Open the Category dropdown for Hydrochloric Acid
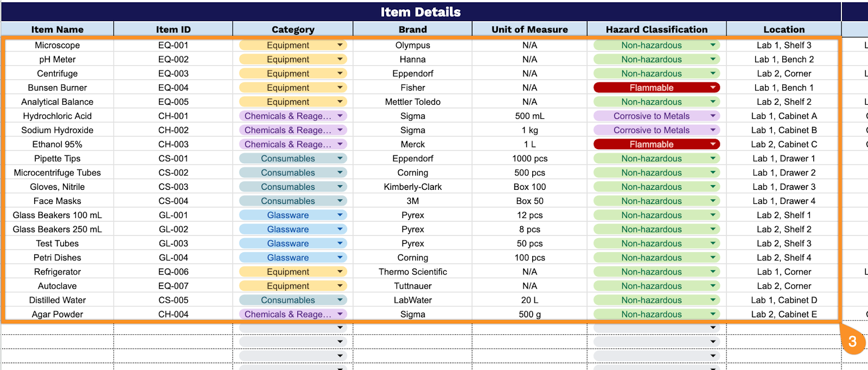The image size is (868, 370). tap(340, 116)
